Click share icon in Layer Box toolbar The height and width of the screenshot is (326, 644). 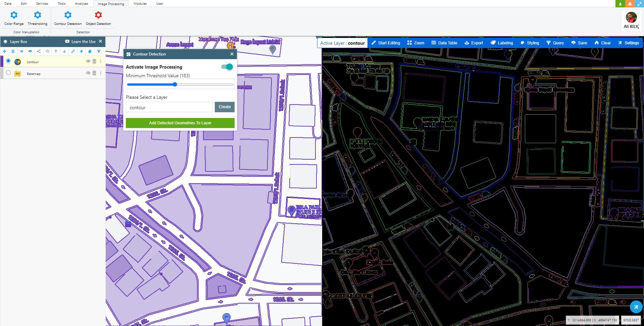coord(39,51)
